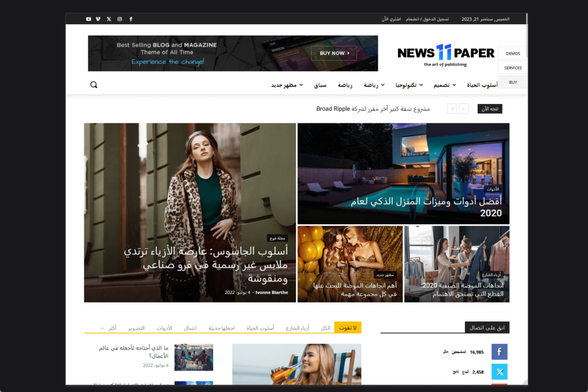Open the search magnifier icon
The height and width of the screenshot is (392, 588).
click(94, 85)
